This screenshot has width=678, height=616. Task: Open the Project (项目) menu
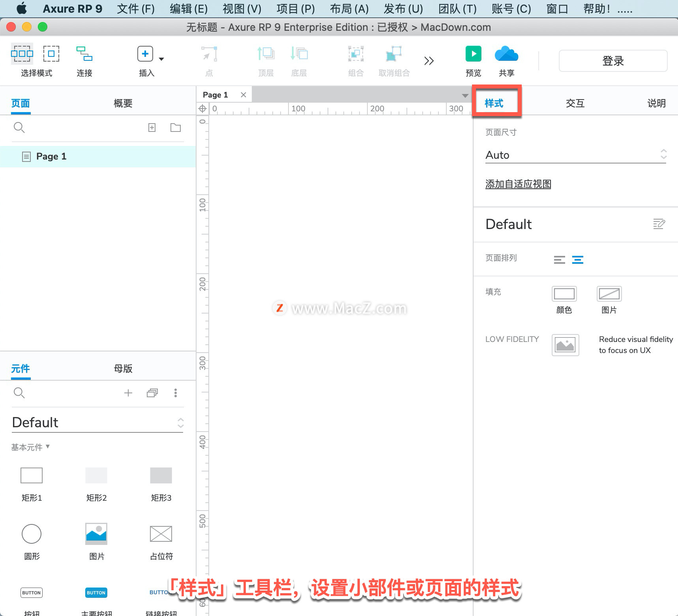[296, 9]
